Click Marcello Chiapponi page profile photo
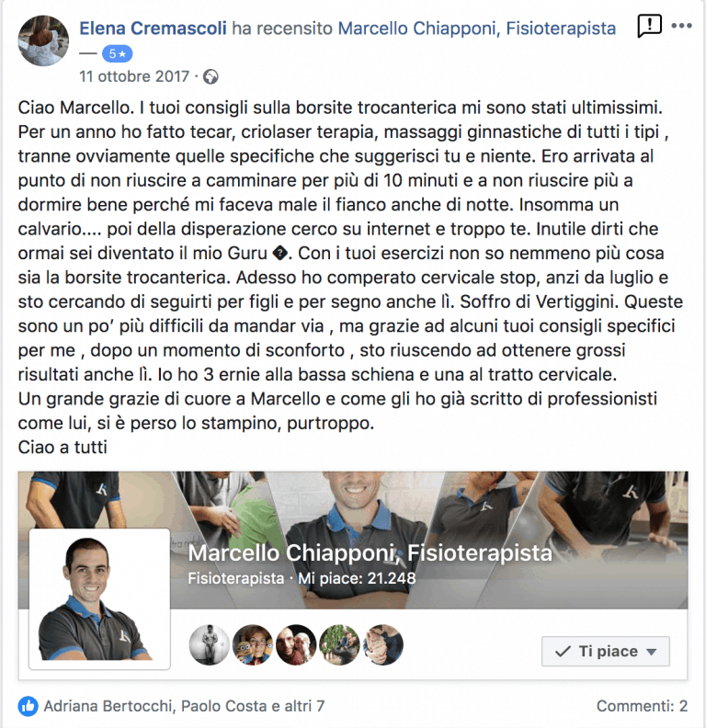The width and height of the screenshot is (706, 728). (99, 599)
